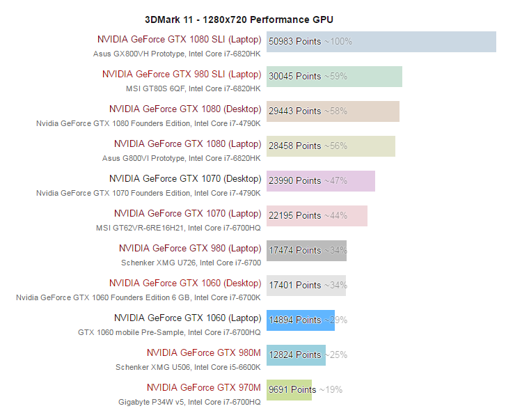Click the 50983 Points bar
The image size is (506, 420).
coord(381,42)
